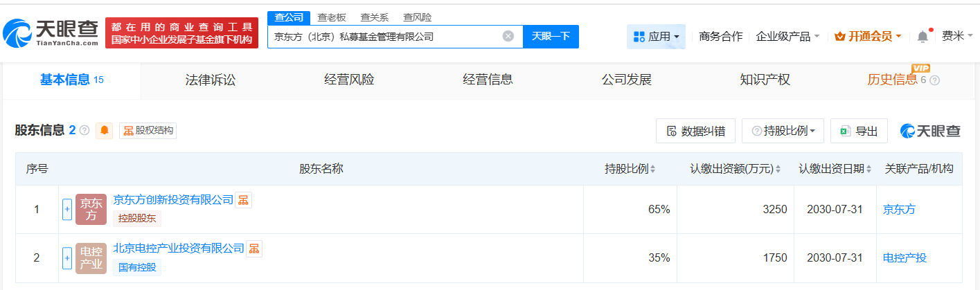
Task: Open equity structure icon beside 北京电控产业投资有限公司
Action: (254, 248)
